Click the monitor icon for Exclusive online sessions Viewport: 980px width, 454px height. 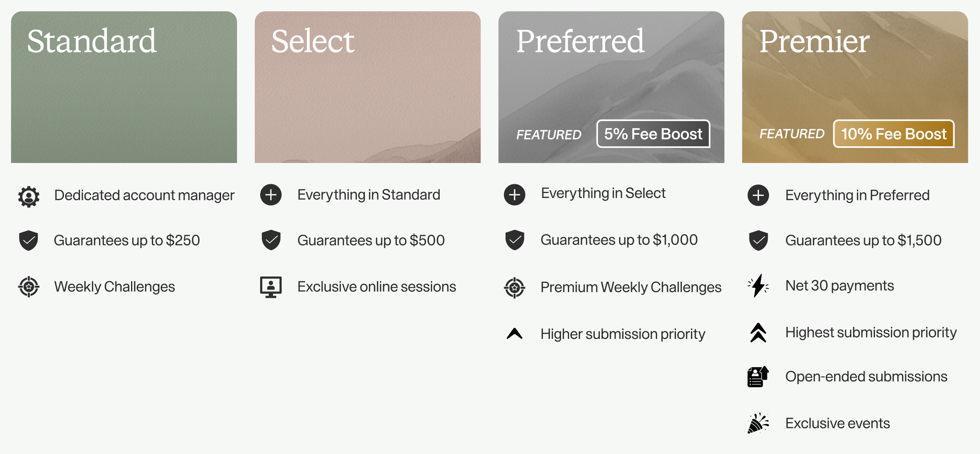click(x=271, y=287)
